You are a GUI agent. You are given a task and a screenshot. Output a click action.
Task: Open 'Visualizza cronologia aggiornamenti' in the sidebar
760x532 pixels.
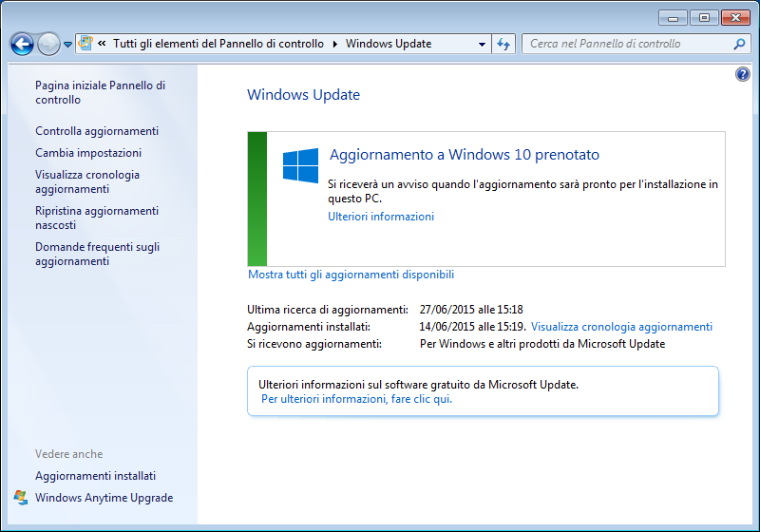(x=87, y=181)
